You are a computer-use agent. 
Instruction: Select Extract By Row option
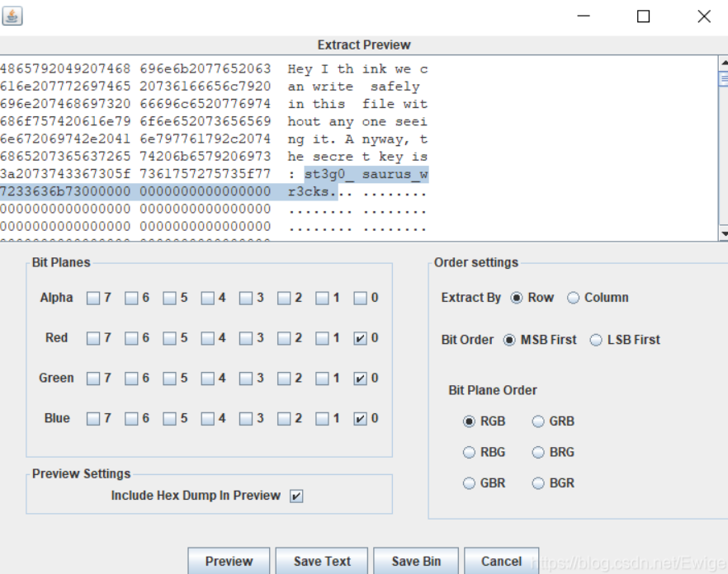pos(517,298)
